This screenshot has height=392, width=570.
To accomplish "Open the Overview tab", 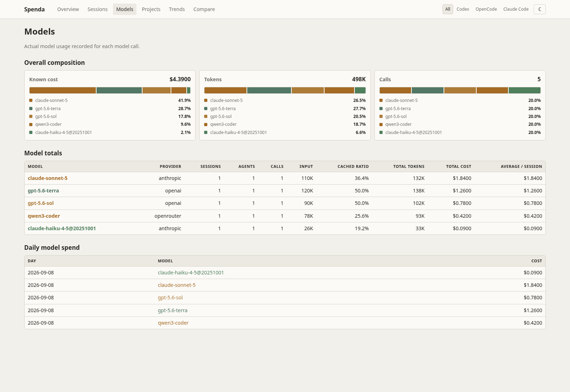I will [68, 9].
